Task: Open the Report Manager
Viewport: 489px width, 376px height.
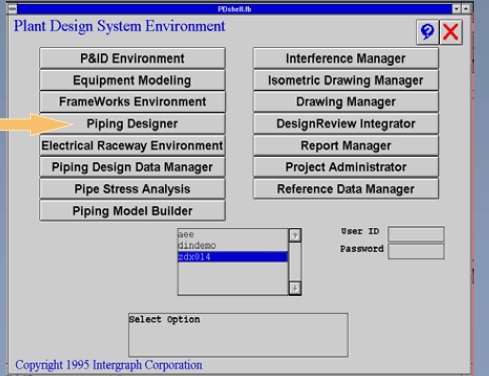Action: 346,146
